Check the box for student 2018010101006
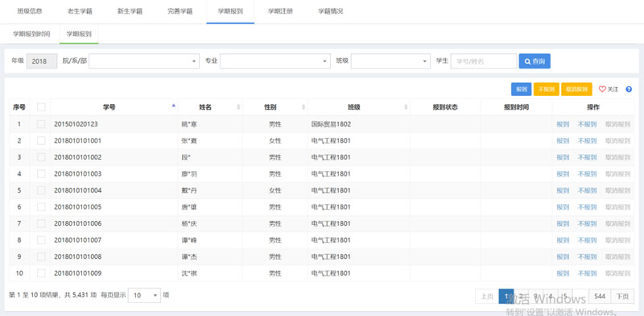 pyautogui.click(x=41, y=223)
